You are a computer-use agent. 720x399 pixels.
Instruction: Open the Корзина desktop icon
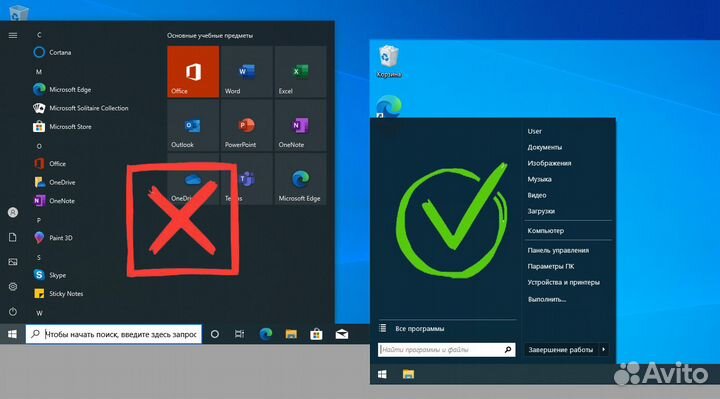click(x=389, y=62)
